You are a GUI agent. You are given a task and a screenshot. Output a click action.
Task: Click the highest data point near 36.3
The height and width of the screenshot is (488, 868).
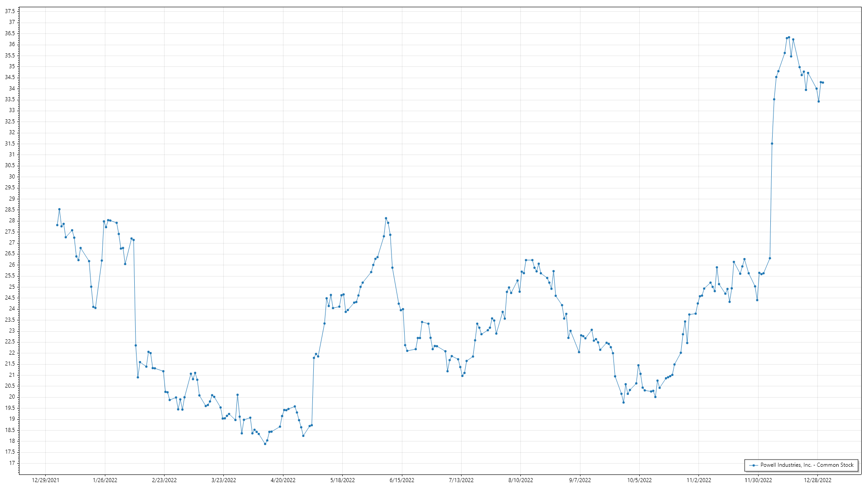click(789, 38)
